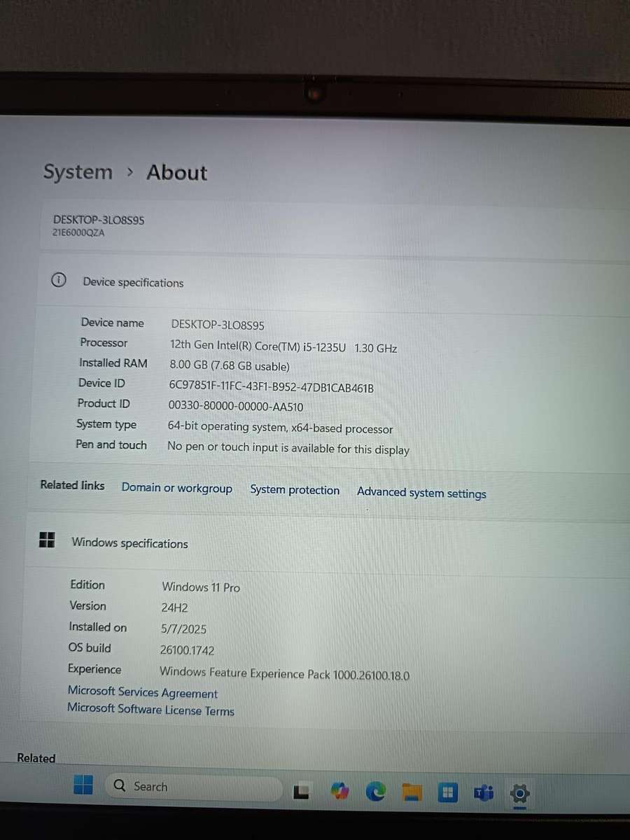Open the System protection link
The width and height of the screenshot is (630, 840).
(x=295, y=489)
